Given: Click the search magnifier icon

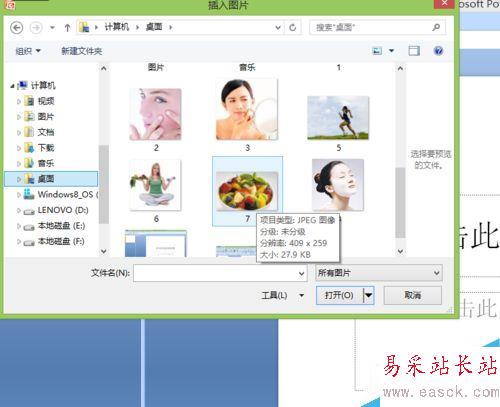Looking at the screenshot, I should [x=436, y=27].
